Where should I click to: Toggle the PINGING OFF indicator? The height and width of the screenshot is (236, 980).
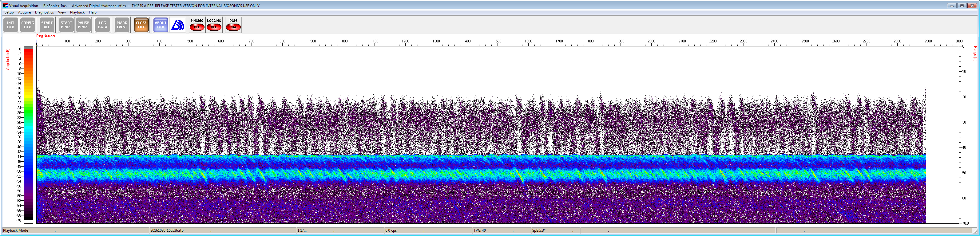tap(197, 25)
